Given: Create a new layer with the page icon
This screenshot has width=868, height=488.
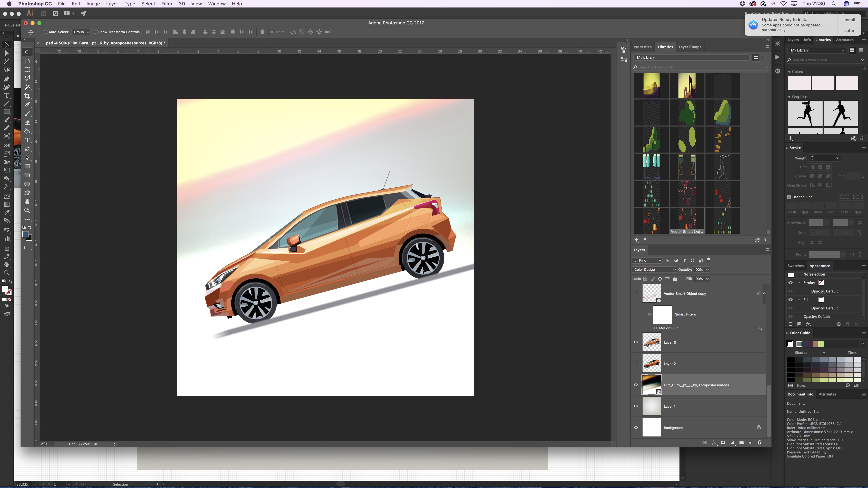Looking at the screenshot, I should [750, 443].
